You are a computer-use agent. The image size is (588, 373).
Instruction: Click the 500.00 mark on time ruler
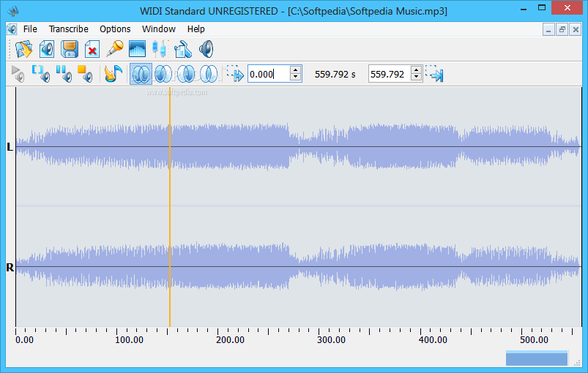[534, 339]
